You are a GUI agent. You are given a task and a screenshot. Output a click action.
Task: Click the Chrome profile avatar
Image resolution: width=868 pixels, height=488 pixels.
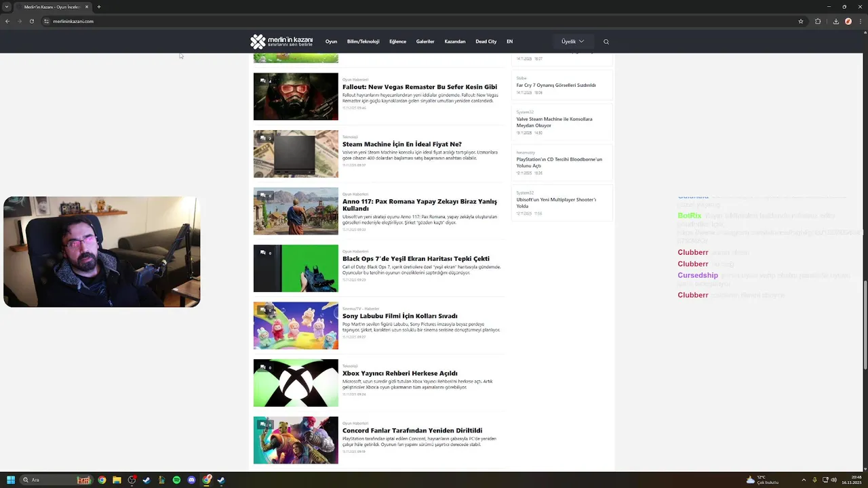pos(848,21)
